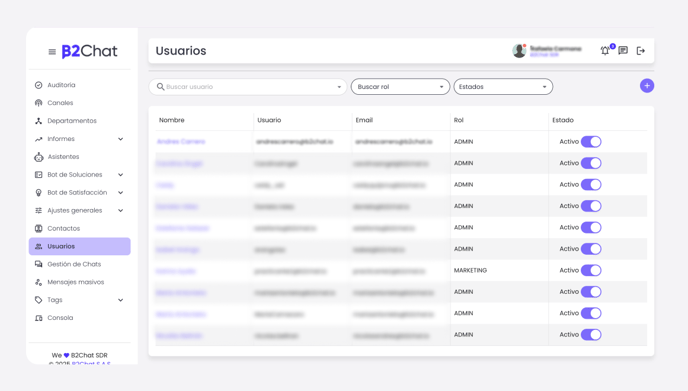The image size is (688, 391).
Task: Toggle Activo switch in Andres Carrera row
Action: point(591,142)
